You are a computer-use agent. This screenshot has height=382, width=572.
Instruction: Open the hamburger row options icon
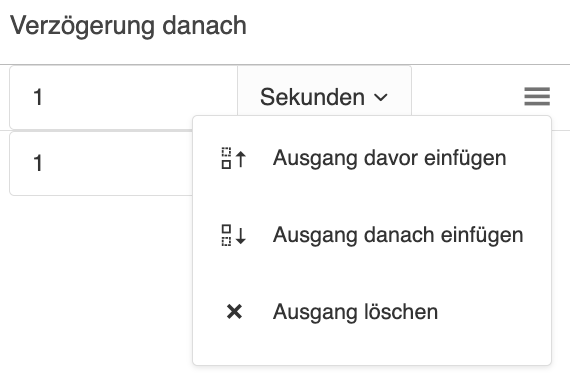[x=537, y=97]
